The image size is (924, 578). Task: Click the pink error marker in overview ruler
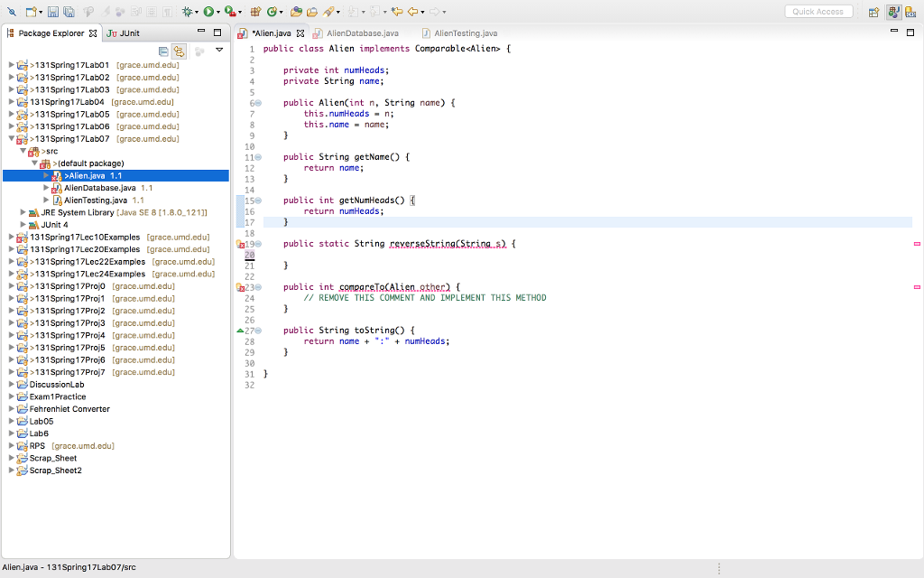pos(917,244)
